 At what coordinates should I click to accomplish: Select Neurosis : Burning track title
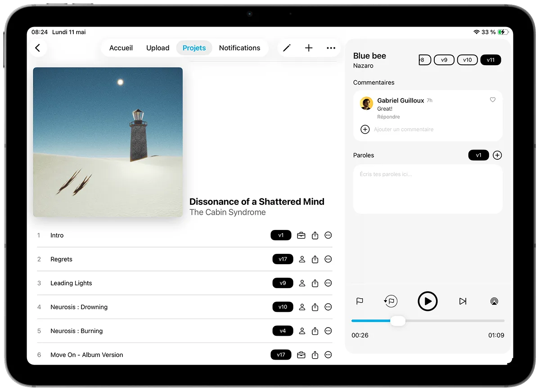click(x=76, y=331)
